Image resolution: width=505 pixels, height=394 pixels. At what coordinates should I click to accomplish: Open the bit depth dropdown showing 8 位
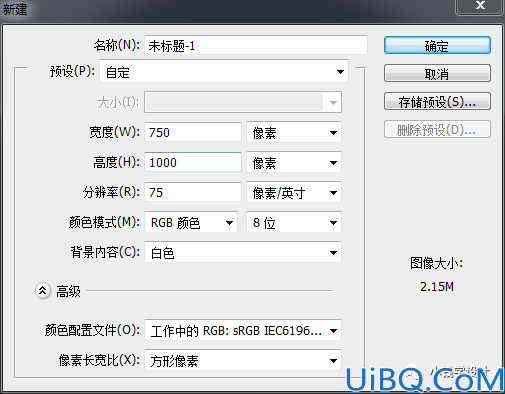(294, 222)
